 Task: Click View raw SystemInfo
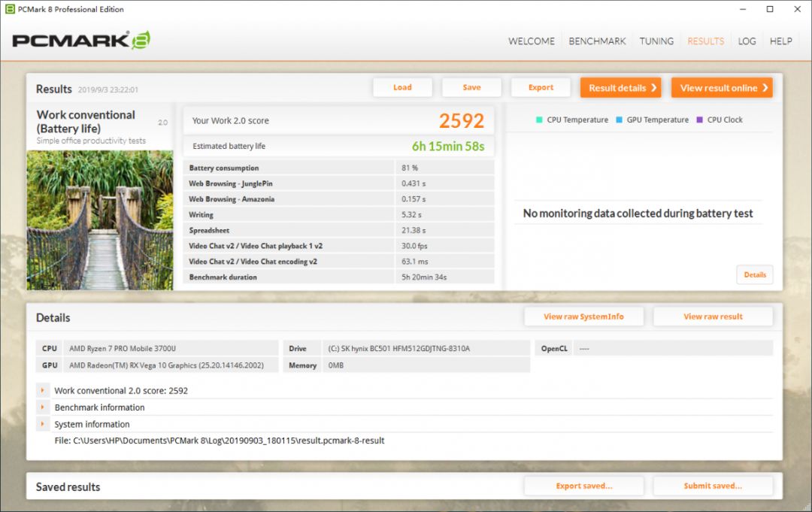(x=583, y=317)
